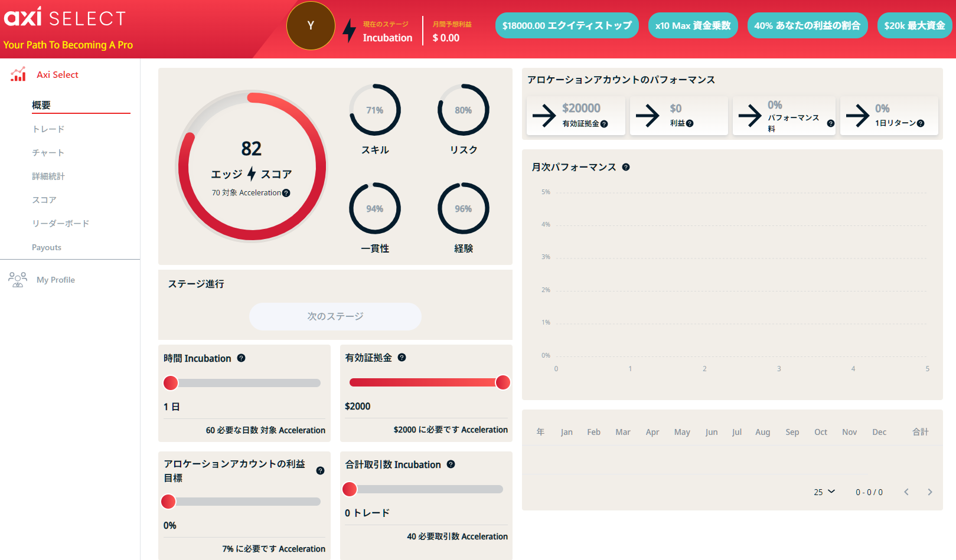Click the 現在のステージ Incubation label
Viewport: 956px width, 560px height.
tap(387, 38)
